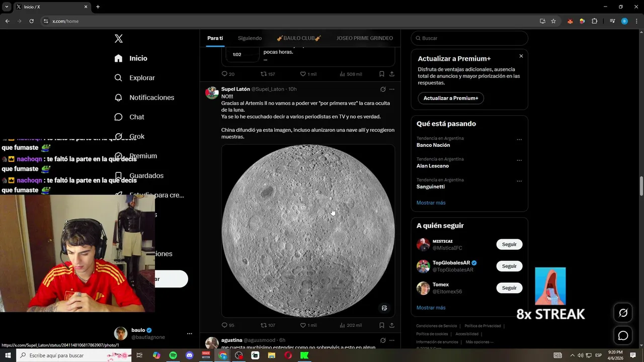Screen dimensions: 644x362
Task: Open the Windows Start menu
Action: (8, 355)
